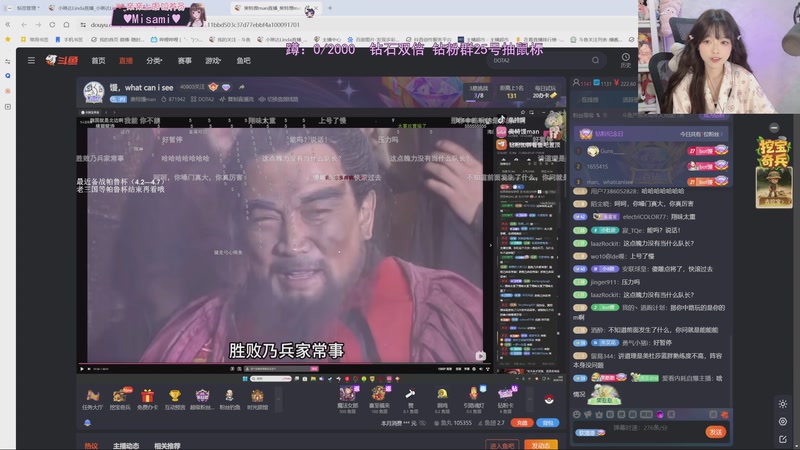Viewport: 800px width, 450px height.
Task: Click the chat message input field
Action: (x=656, y=428)
